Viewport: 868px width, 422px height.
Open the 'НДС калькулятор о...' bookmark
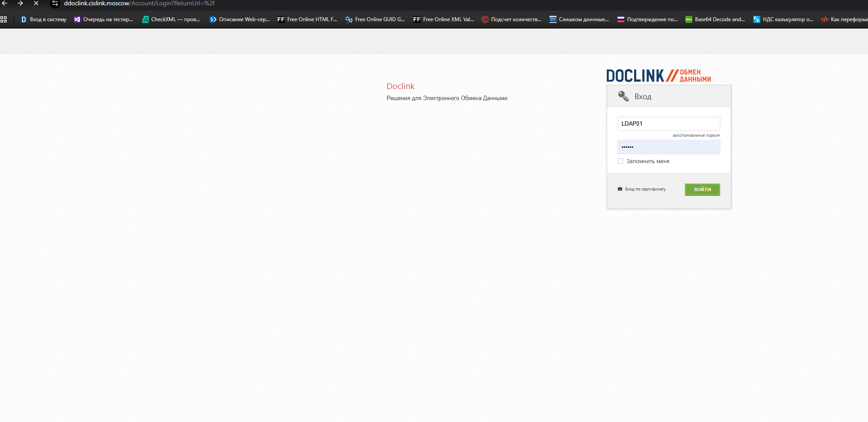coord(783,19)
